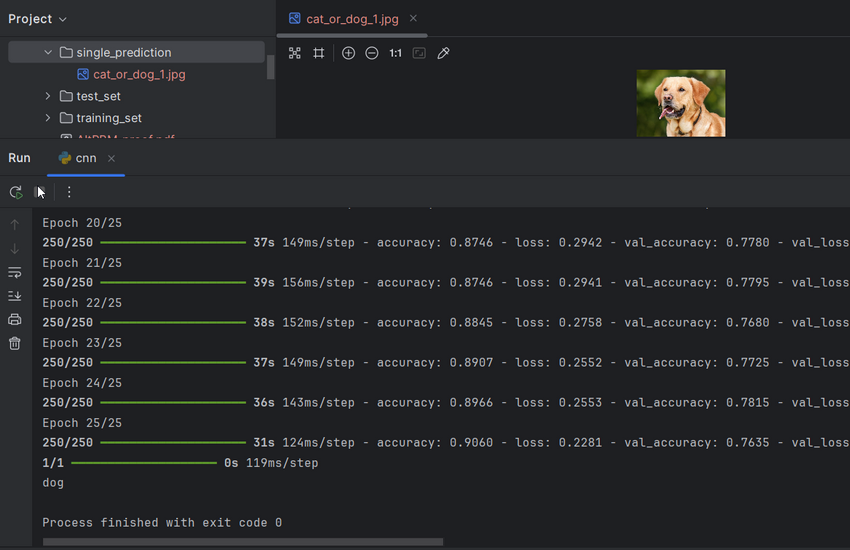
Task: Zoom in on the image
Action: point(348,53)
